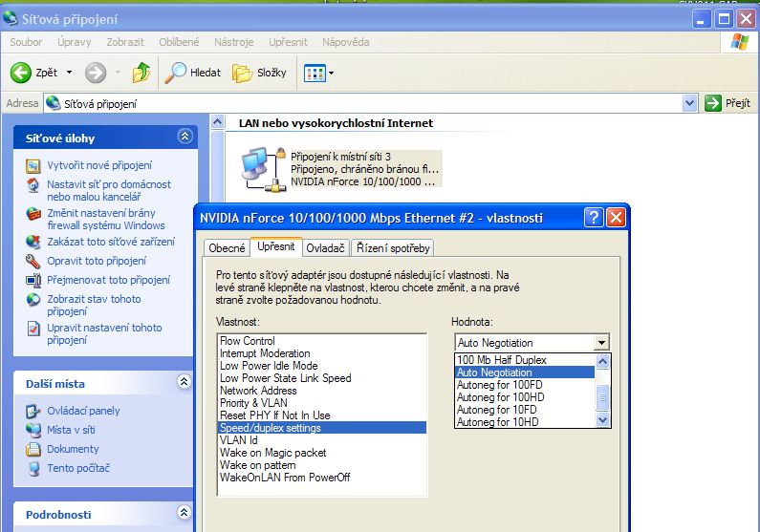Image resolution: width=760 pixels, height=532 pixels.
Task: Click the Ovládací panely icon
Action: click(33, 412)
